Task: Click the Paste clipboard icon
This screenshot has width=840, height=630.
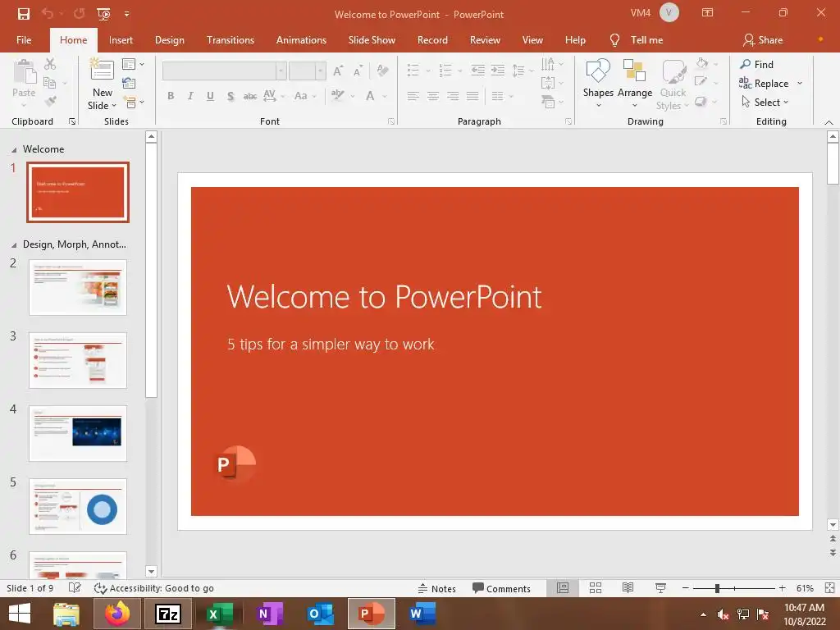Action: pyautogui.click(x=24, y=72)
